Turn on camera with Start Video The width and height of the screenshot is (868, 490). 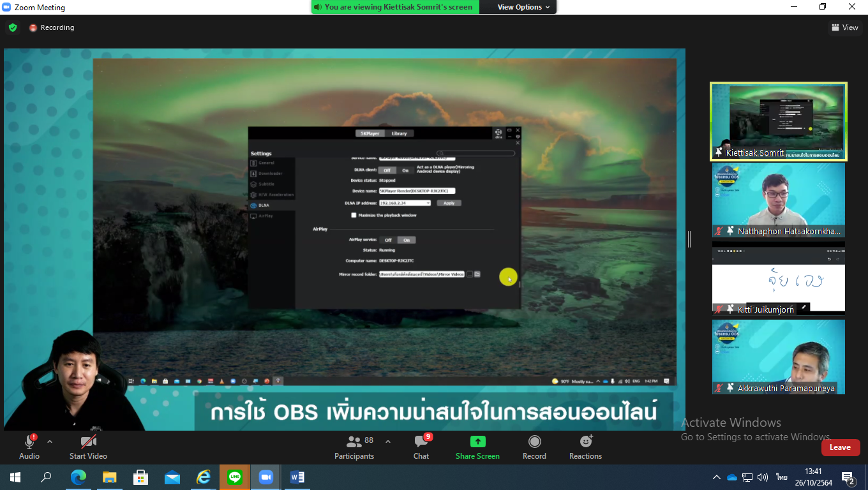(x=88, y=447)
